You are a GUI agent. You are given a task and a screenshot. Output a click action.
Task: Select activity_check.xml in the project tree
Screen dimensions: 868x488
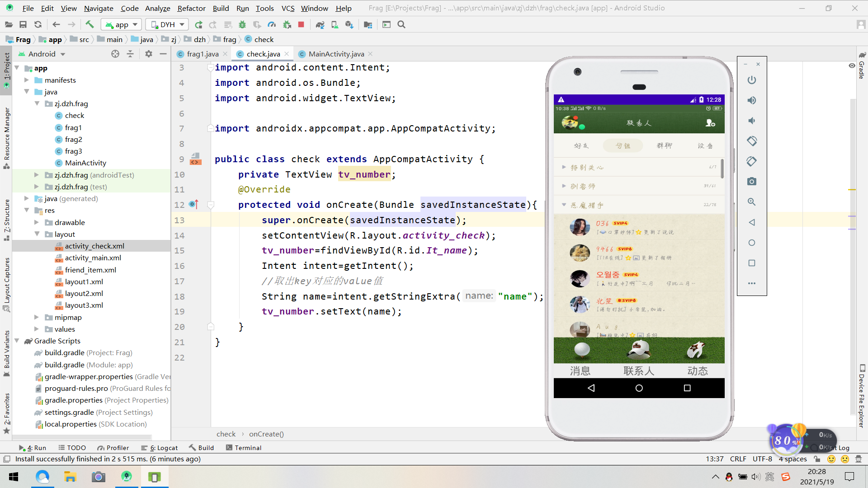[94, 246]
